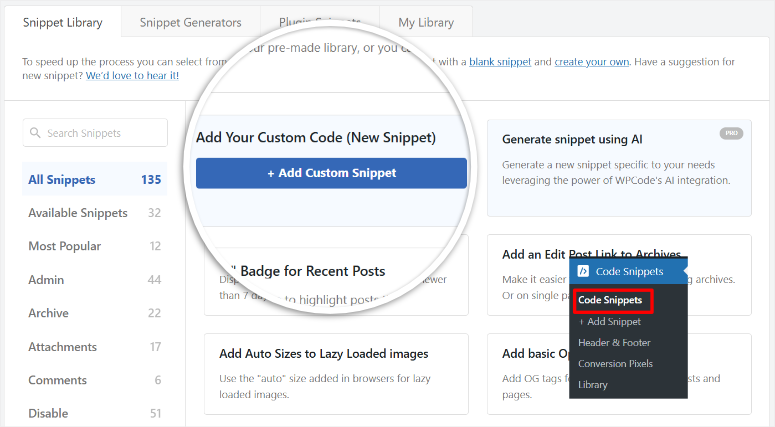The width and height of the screenshot is (775, 427).
Task: Open the "create your own" link
Action: (592, 62)
